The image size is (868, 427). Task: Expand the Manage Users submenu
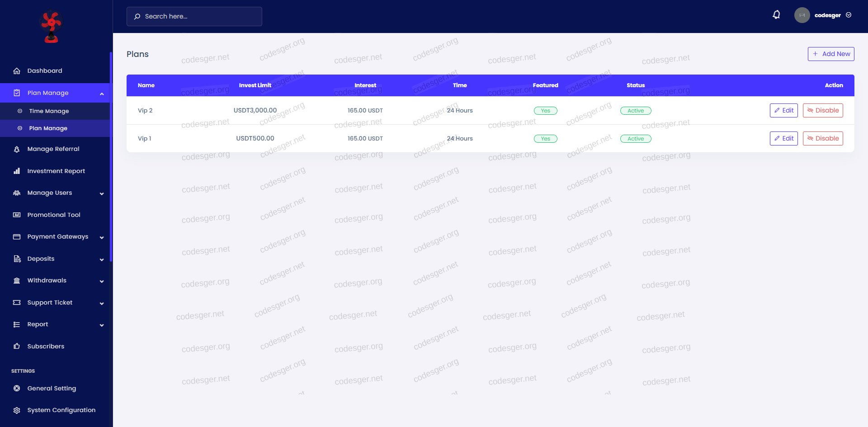click(x=102, y=193)
